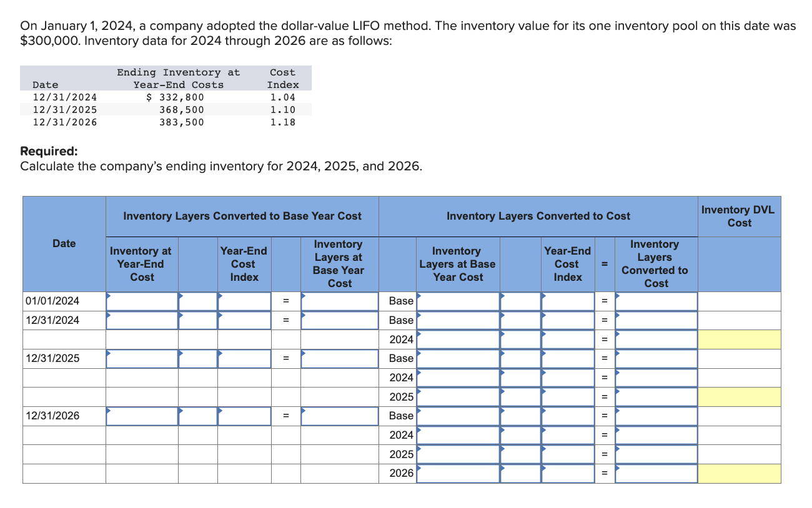Click 'Inventory Layers Converted to Cost' section header
This screenshot has height=508, width=812.
[538, 216]
